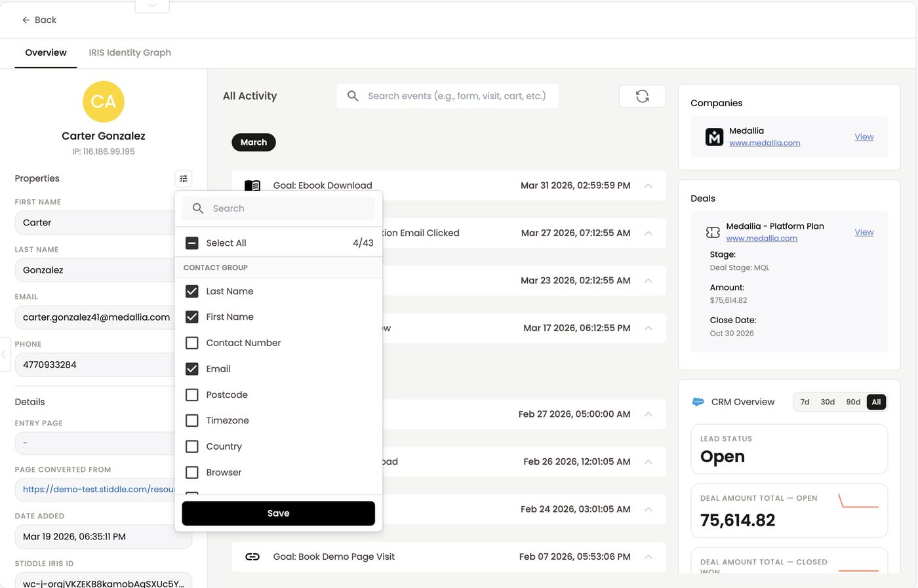Image resolution: width=918 pixels, height=588 pixels.
Task: Click the Medallia company logo
Action: tap(714, 137)
